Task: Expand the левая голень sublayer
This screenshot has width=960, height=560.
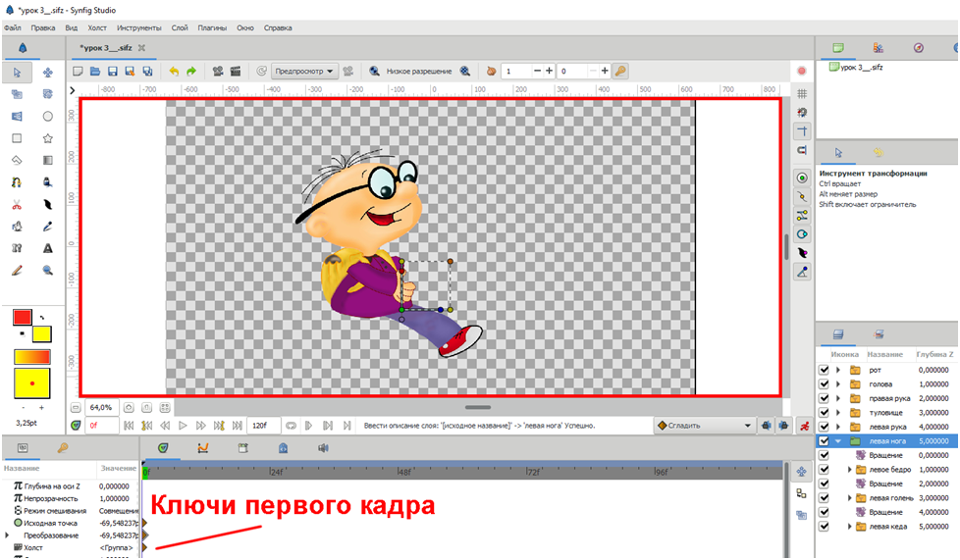Action: tap(849, 498)
